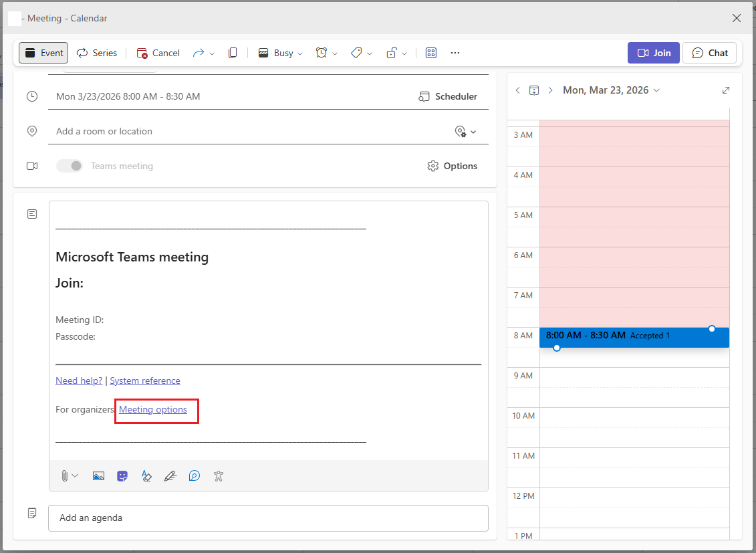
Task: Click the clock icon beside the date
Action: click(x=32, y=96)
